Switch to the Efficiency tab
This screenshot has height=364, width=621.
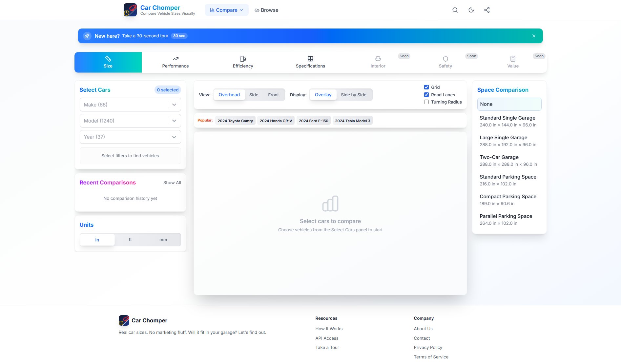243,62
